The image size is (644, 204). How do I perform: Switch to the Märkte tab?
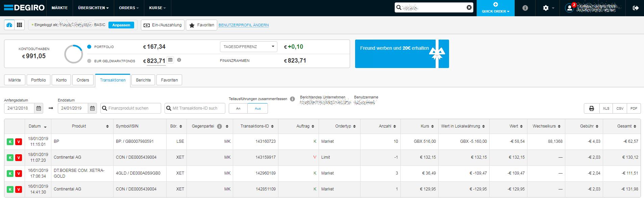(15, 80)
